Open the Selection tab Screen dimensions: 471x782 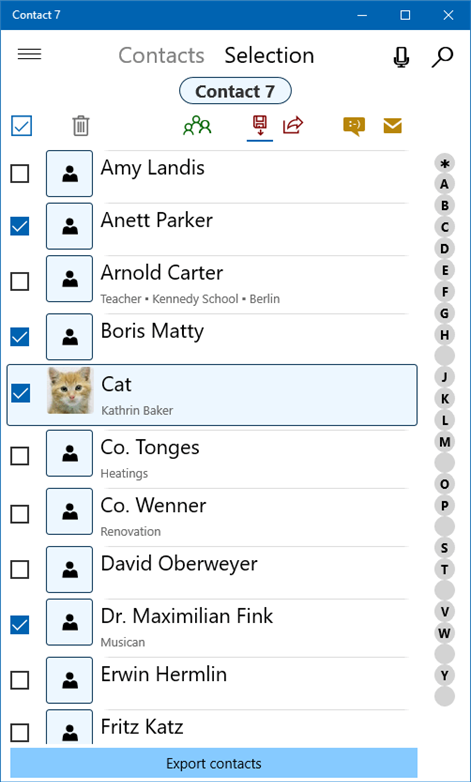click(x=269, y=55)
